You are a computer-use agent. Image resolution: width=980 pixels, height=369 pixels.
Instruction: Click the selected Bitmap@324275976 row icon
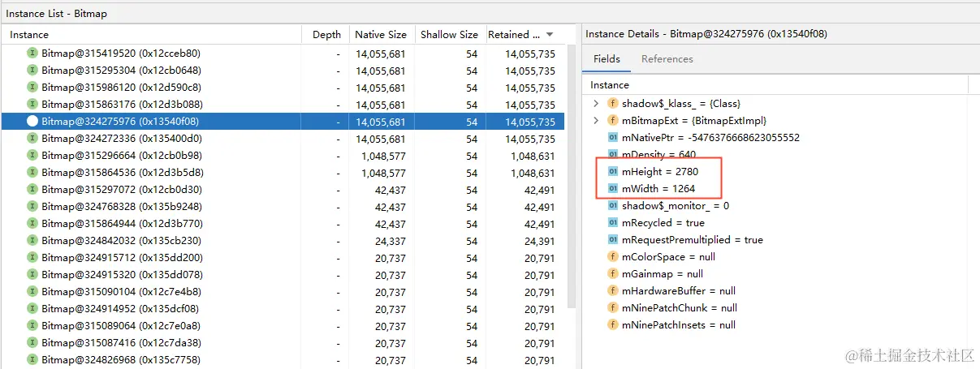tap(32, 122)
